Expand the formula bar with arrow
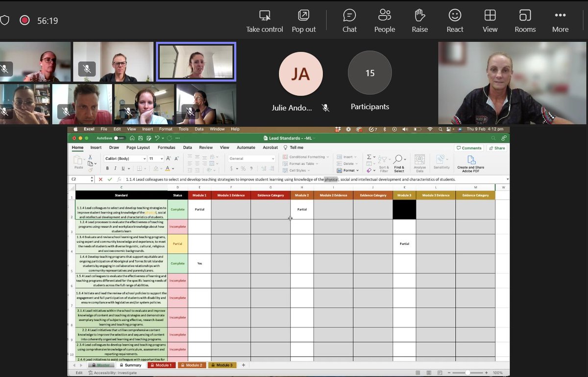Image resolution: width=588 pixels, height=377 pixels. (507, 179)
